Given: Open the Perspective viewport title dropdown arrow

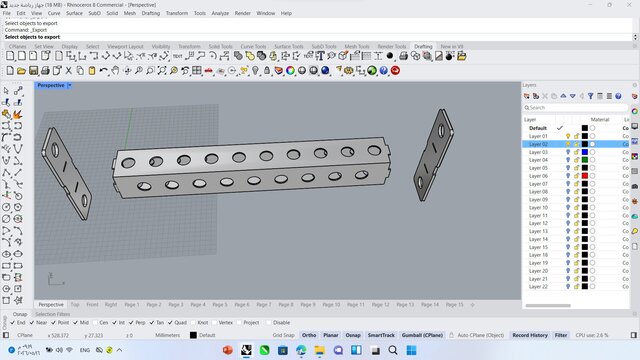Looking at the screenshot, I should click(x=69, y=85).
